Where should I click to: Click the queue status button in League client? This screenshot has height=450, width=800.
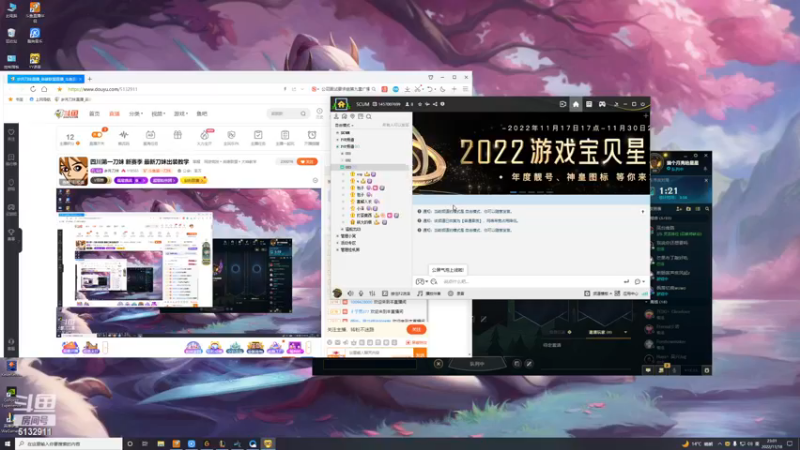pos(477,364)
